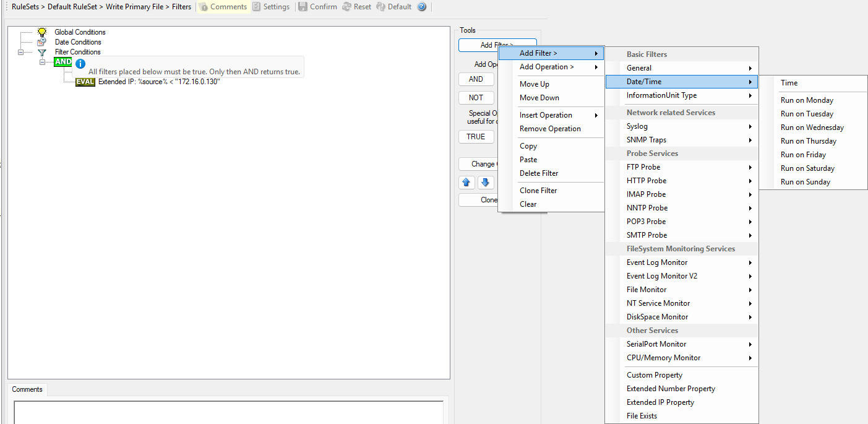Click the TRUE operation button
This screenshot has height=424, width=868.
[x=476, y=137]
